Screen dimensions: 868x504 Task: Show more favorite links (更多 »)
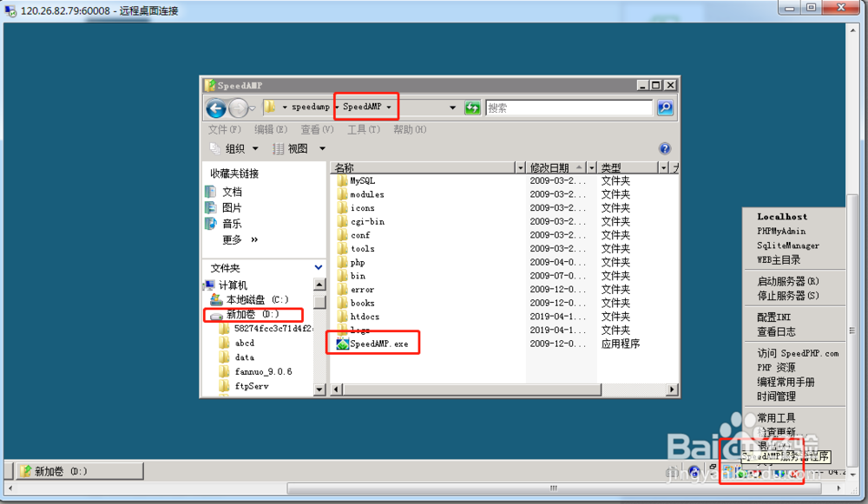click(240, 239)
